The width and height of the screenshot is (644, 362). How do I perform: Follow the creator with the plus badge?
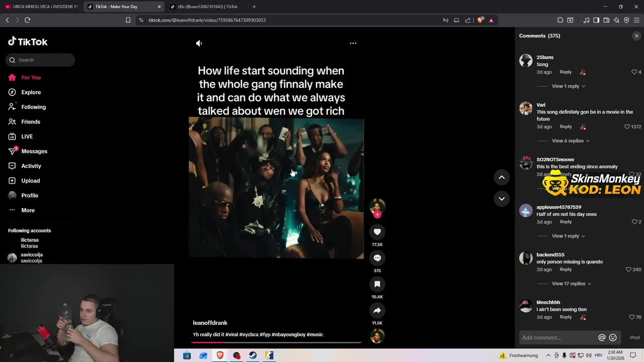[x=377, y=215]
